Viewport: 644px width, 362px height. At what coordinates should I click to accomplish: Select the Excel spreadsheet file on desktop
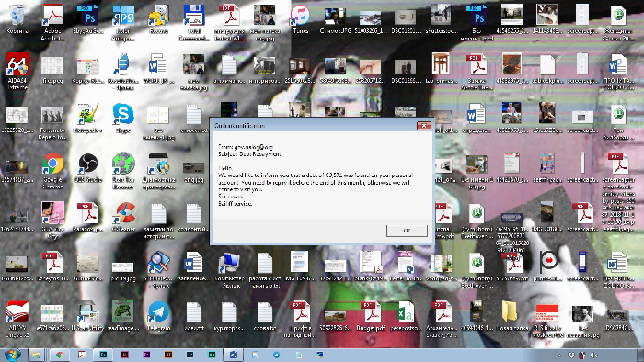tap(406, 316)
